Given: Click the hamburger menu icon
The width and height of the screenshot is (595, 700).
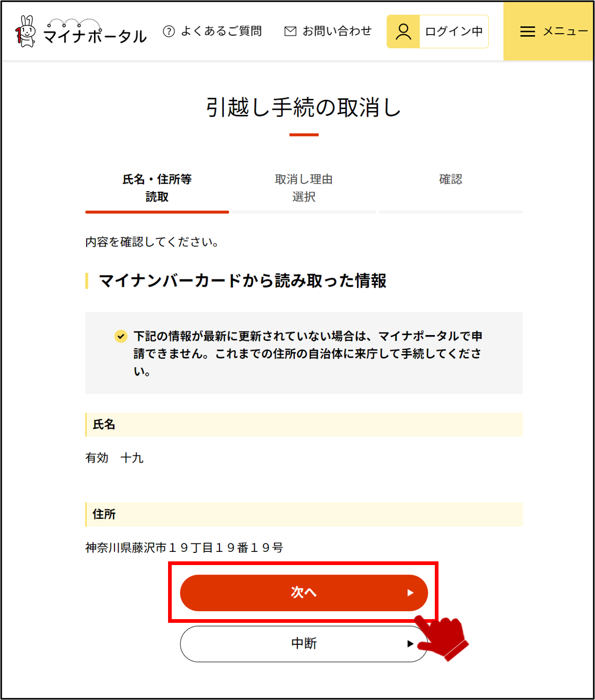Looking at the screenshot, I should (x=527, y=32).
